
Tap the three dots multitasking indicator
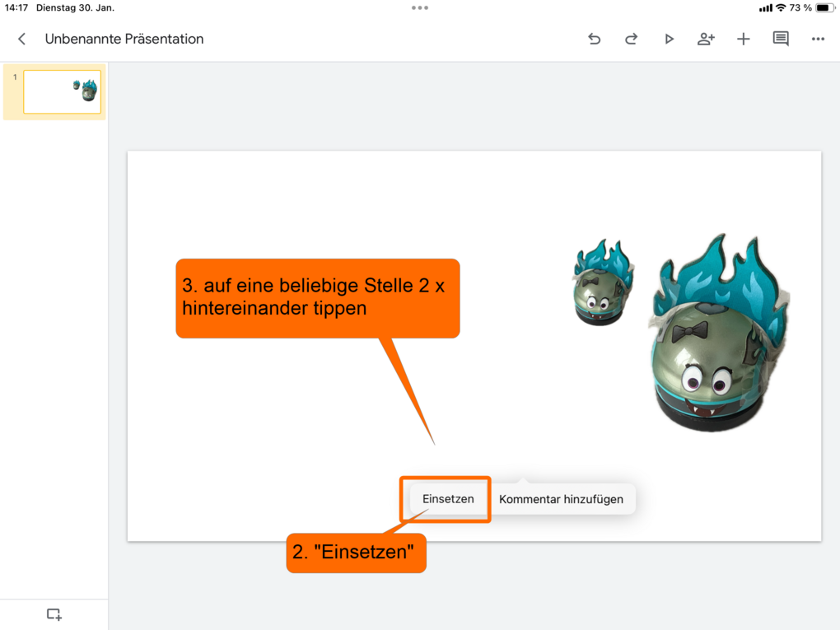point(420,7)
